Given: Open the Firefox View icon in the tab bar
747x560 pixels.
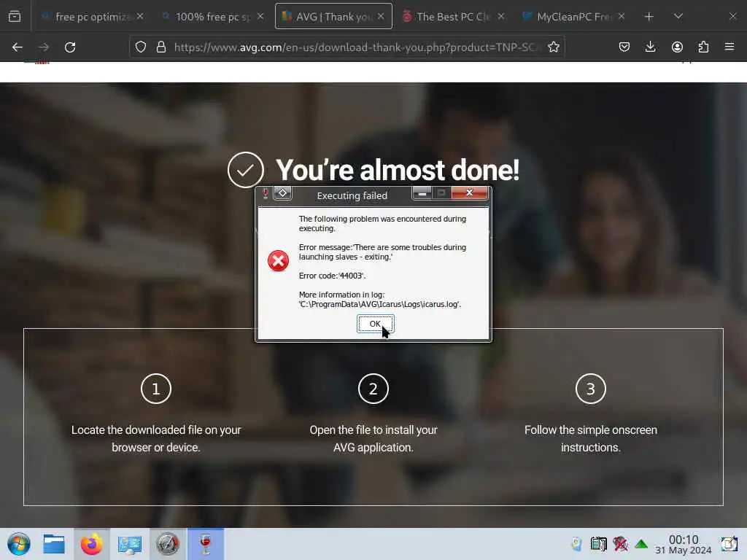Looking at the screenshot, I should point(15,17).
